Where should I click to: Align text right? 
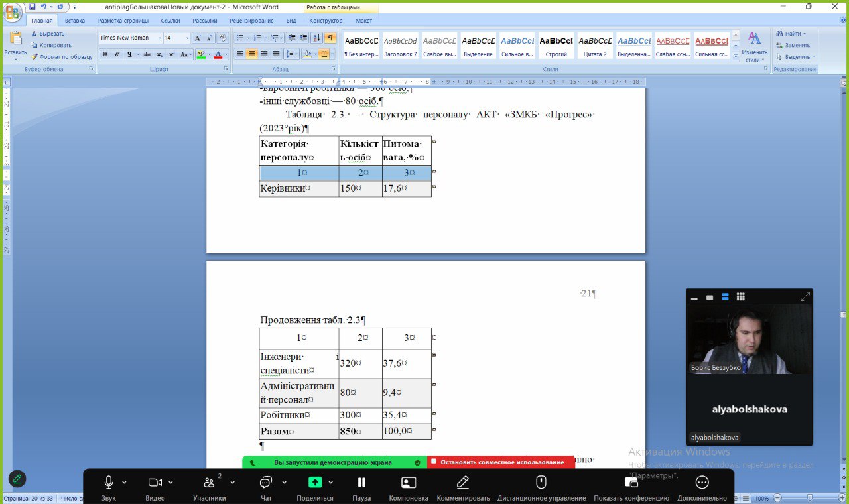264,54
